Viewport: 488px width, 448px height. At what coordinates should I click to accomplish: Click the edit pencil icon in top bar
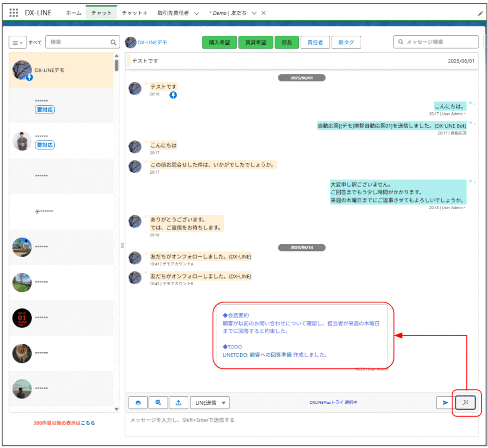point(480,13)
